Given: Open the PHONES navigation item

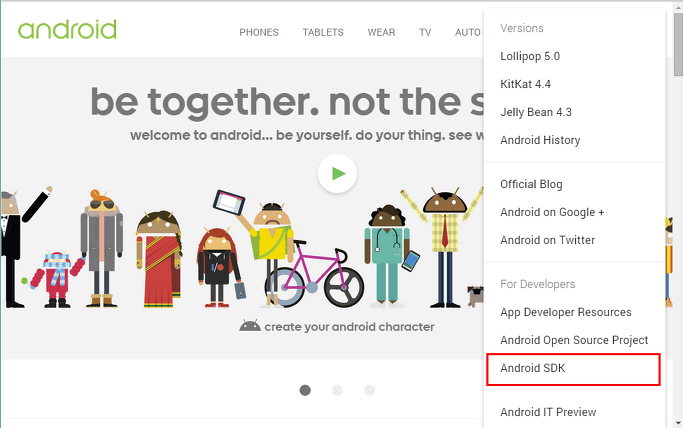Looking at the screenshot, I should (259, 32).
